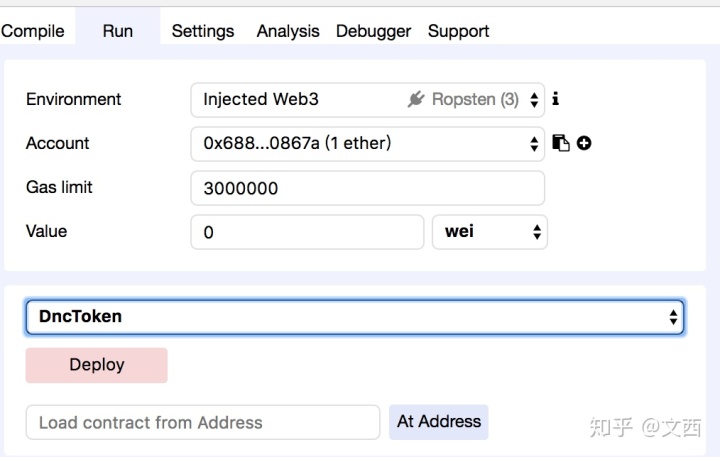Open the Settings tab
Screen dimensions: 720x457
pyautogui.click(x=203, y=31)
